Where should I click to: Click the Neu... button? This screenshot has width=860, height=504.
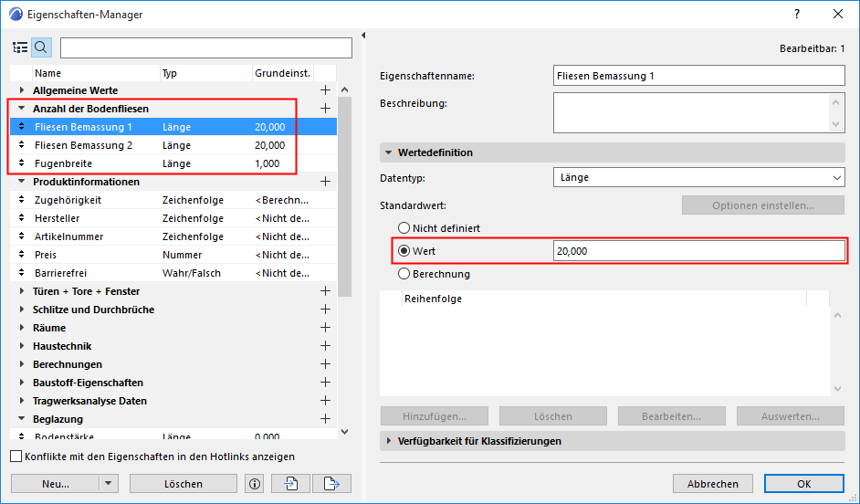56,484
